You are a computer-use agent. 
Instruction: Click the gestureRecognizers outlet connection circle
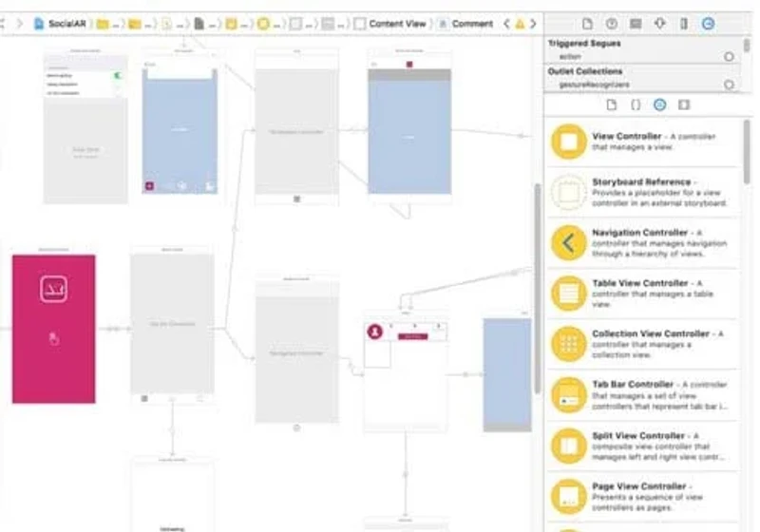click(x=729, y=85)
